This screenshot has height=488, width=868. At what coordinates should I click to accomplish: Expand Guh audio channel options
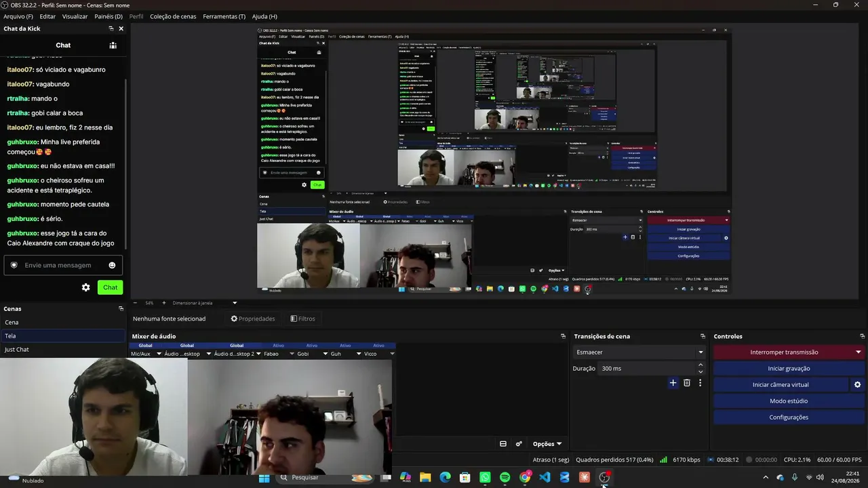click(358, 354)
